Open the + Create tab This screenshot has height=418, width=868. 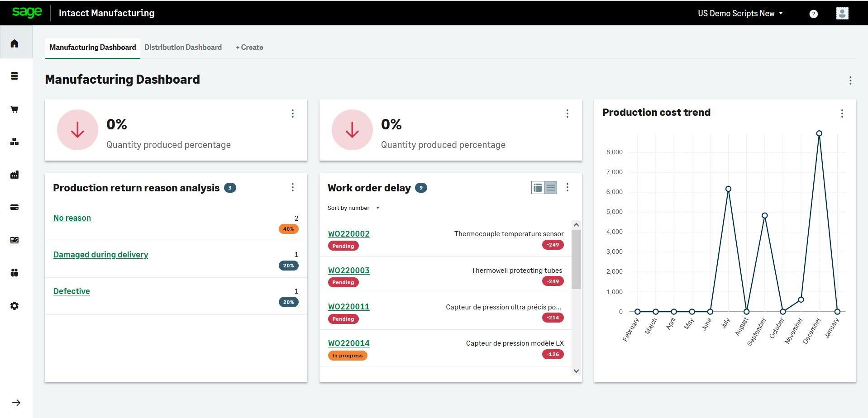[249, 47]
